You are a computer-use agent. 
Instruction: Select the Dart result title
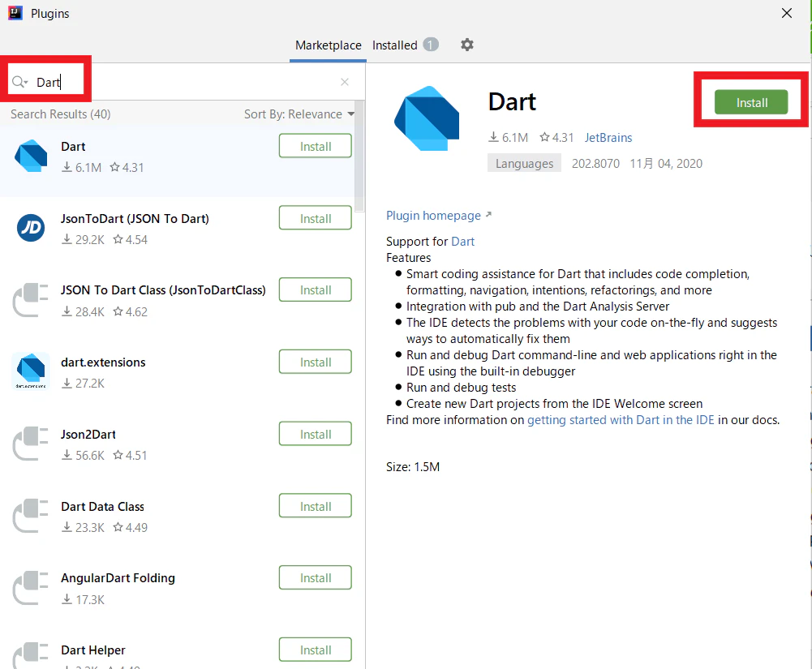pyautogui.click(x=73, y=147)
